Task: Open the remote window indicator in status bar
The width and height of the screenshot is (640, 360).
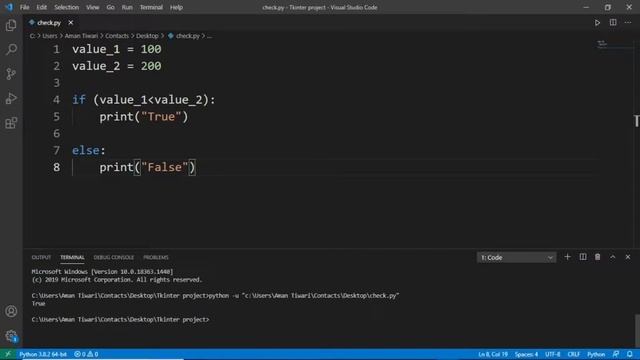Action: 8,354
